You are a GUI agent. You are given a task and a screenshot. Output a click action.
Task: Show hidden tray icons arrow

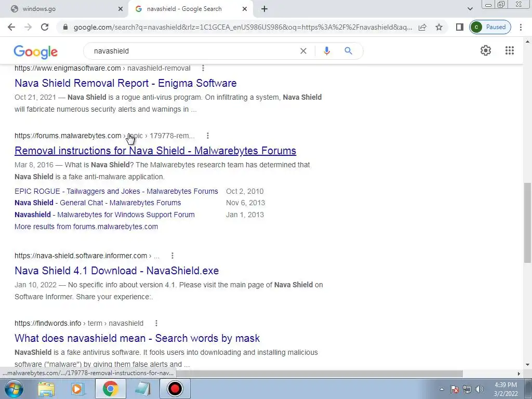point(442,389)
